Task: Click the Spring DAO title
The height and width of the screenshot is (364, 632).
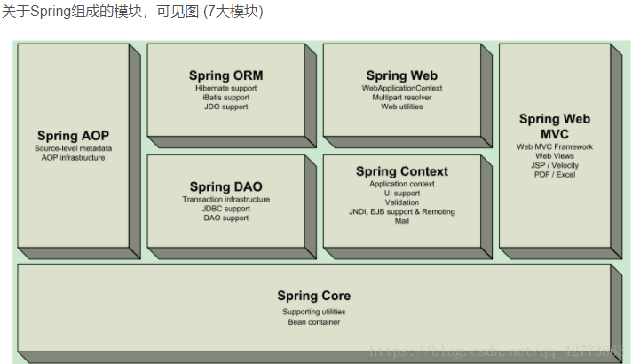Action: click(225, 186)
